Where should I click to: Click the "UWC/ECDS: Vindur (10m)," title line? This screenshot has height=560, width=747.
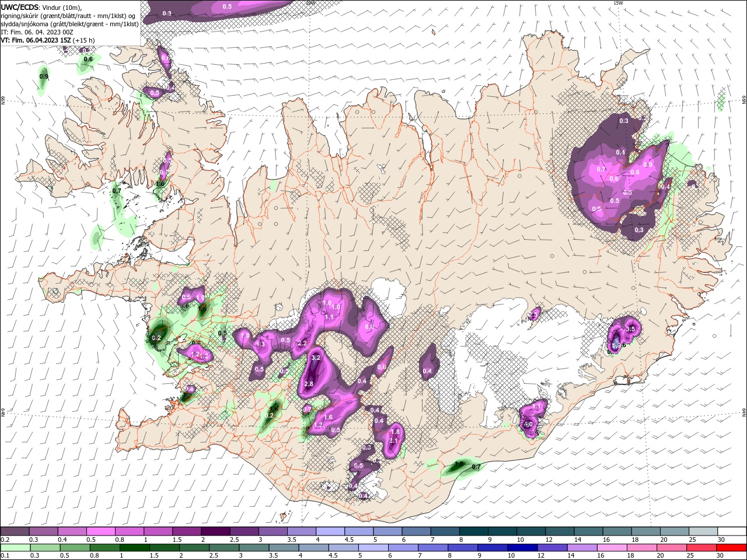pyautogui.click(x=41, y=7)
